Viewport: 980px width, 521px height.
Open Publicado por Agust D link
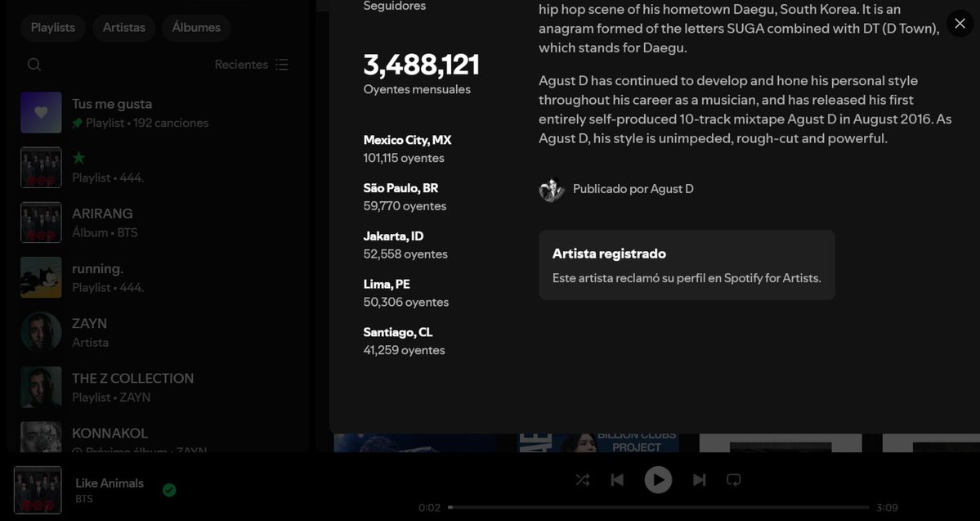[x=633, y=189]
